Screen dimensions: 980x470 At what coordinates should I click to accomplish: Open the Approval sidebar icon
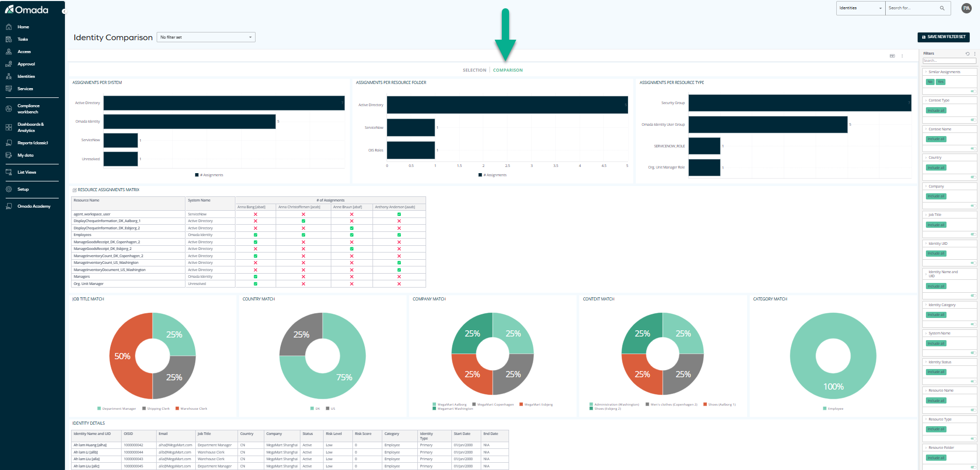click(x=9, y=64)
